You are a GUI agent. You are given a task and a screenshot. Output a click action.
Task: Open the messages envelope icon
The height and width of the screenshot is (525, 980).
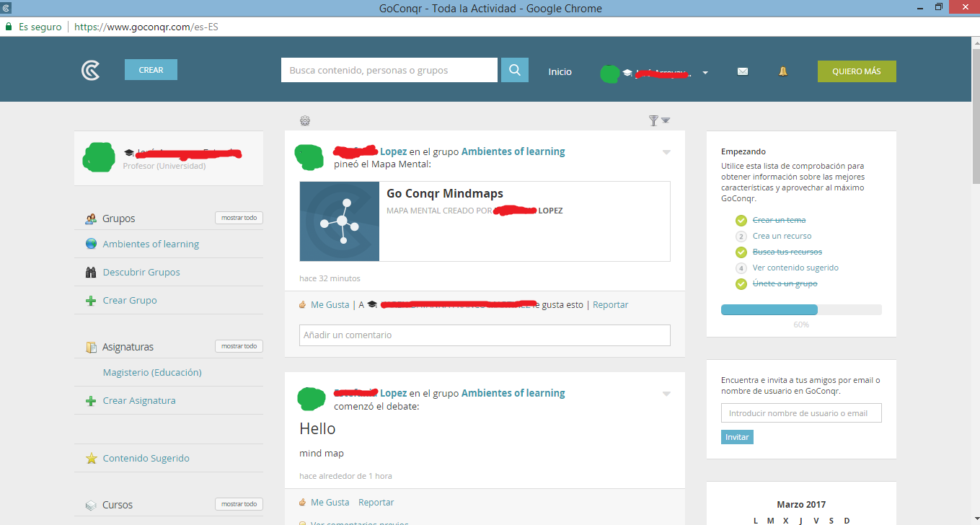point(743,71)
